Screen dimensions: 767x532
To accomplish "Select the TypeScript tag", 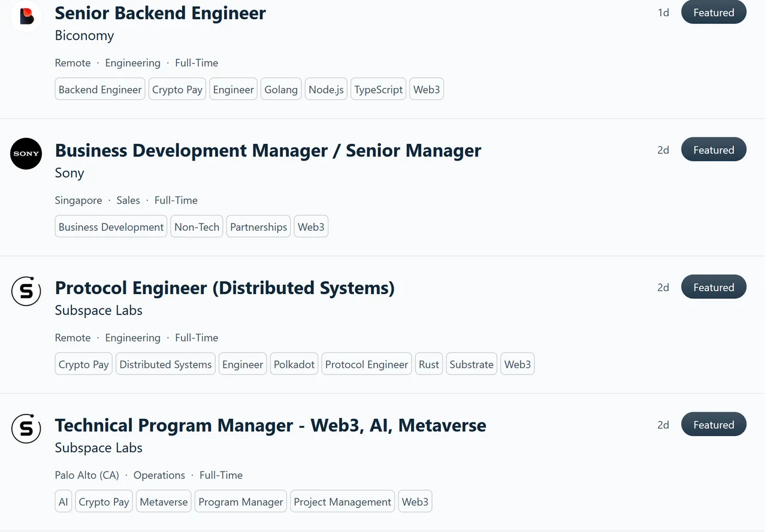I will pos(378,89).
